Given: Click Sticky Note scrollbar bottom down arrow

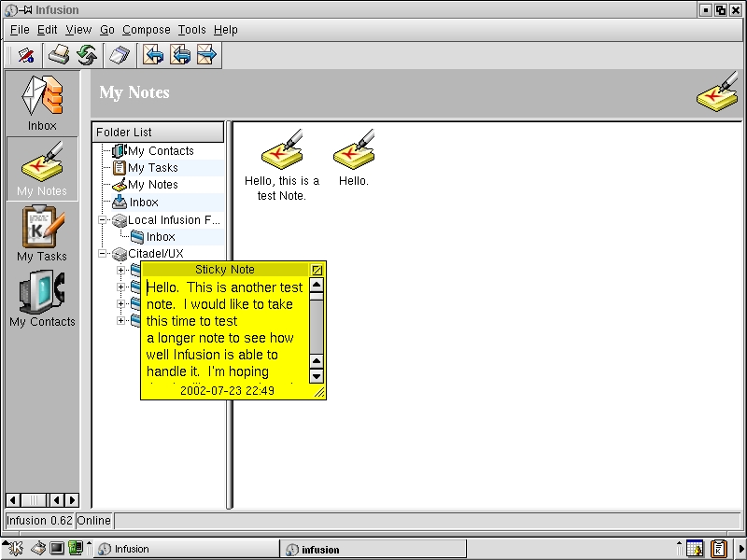Looking at the screenshot, I should 317,376.
